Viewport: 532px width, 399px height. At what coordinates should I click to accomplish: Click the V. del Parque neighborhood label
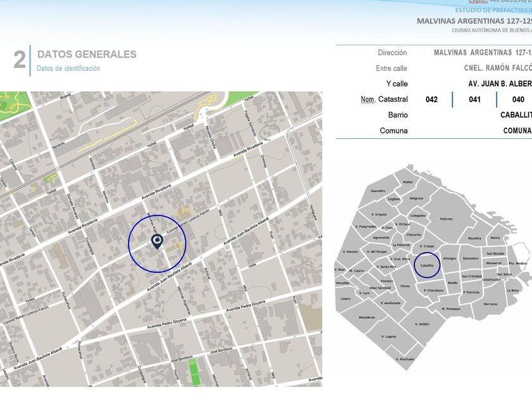coord(377,252)
